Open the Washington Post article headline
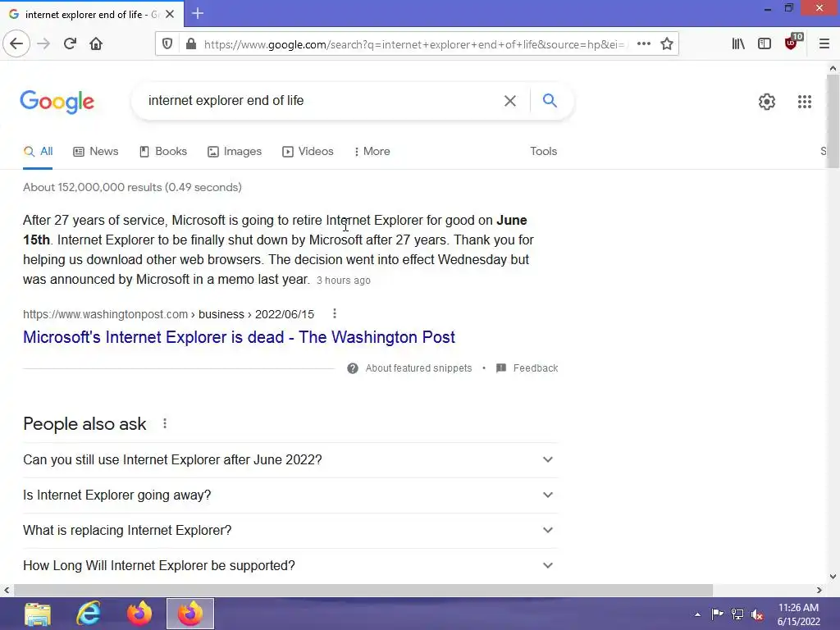Viewport: 840px width, 630px height. pos(239,337)
